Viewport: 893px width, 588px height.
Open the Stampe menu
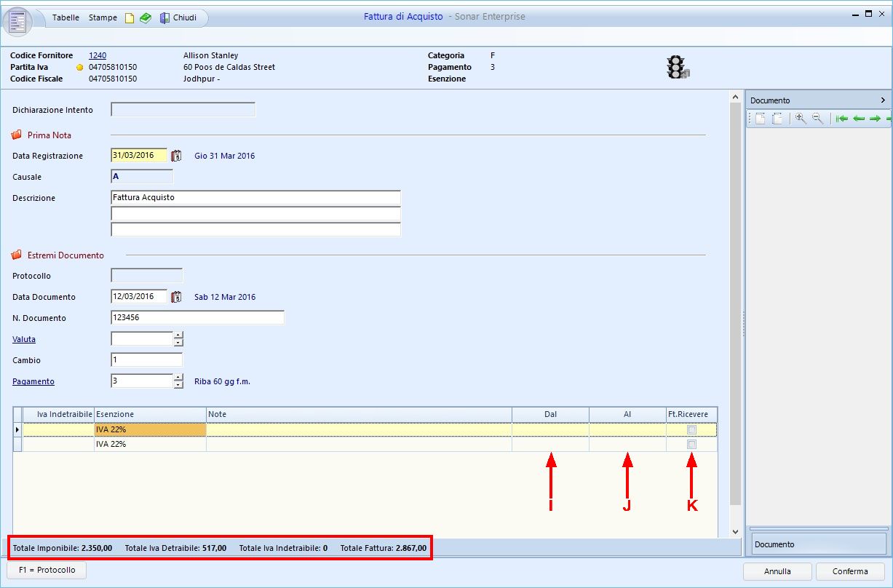103,17
